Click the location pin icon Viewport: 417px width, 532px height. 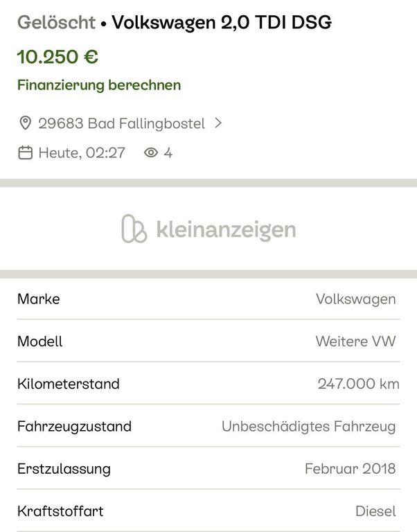25,124
